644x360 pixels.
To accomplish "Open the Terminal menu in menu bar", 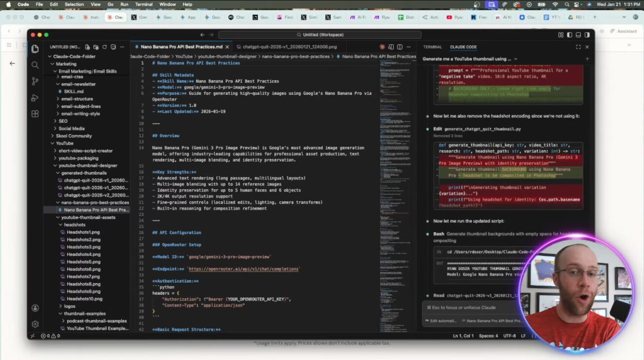I will click(144, 4).
